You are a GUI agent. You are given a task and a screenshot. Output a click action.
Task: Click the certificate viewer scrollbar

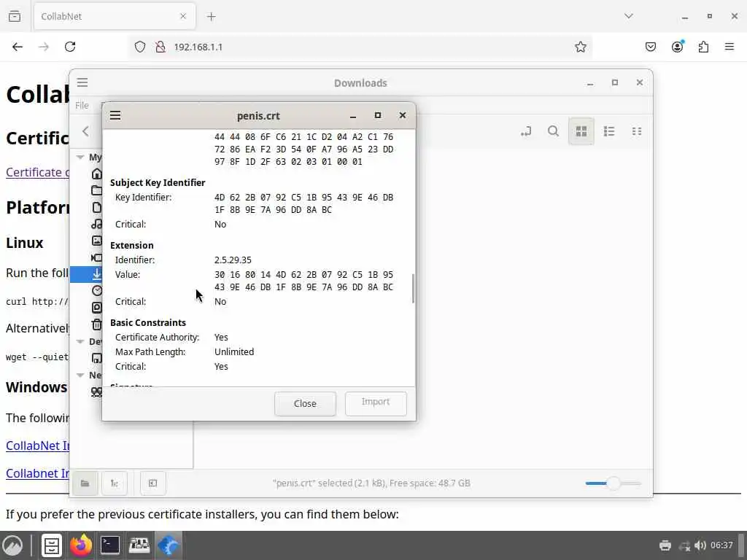(413, 289)
